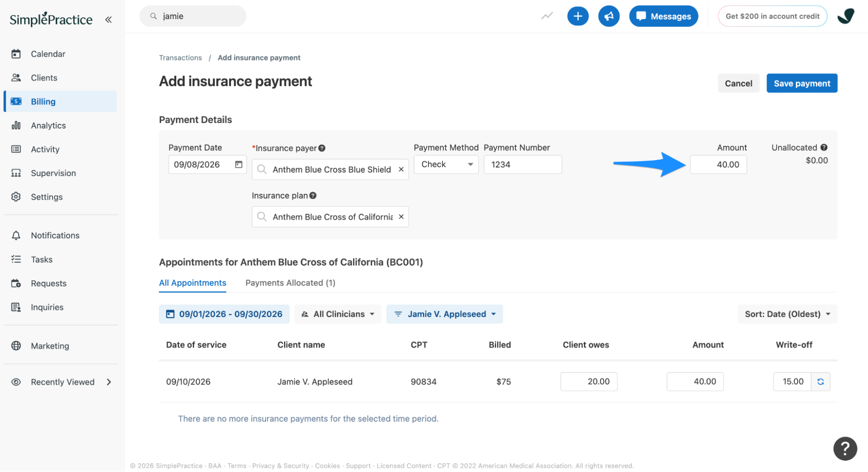
Task: Click the Payment Date field 09/08/2026
Action: tap(208, 165)
